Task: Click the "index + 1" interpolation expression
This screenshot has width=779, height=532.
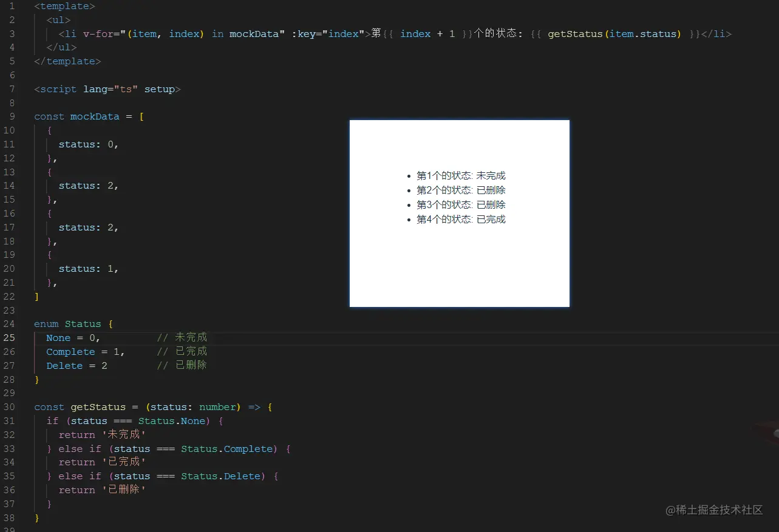Action: click(x=427, y=34)
